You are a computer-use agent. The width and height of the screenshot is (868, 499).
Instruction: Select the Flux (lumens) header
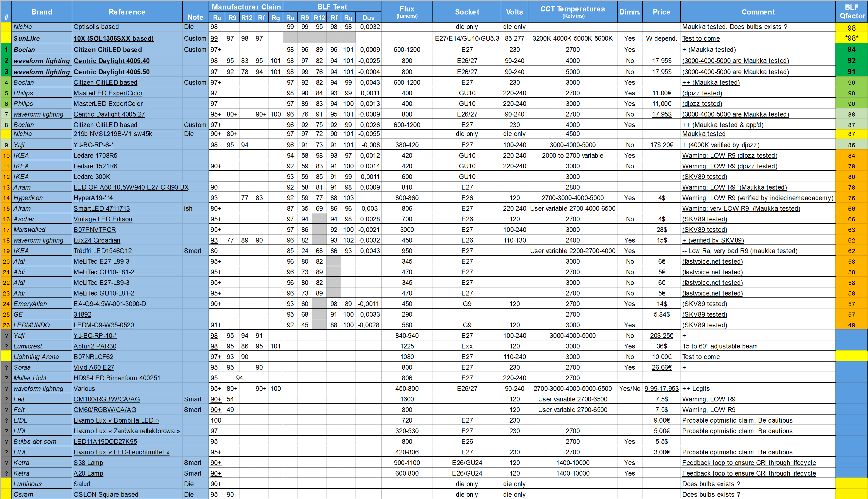[407, 12]
